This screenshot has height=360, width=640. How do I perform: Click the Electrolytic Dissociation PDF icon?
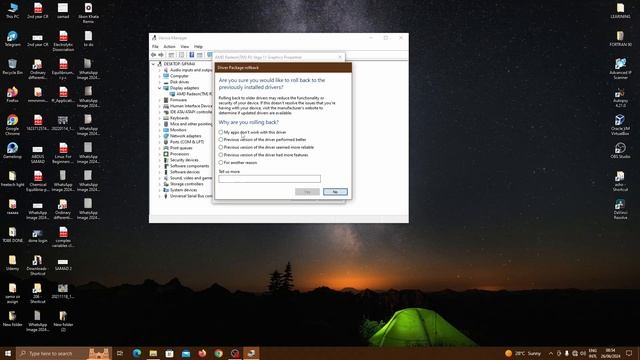63,41
